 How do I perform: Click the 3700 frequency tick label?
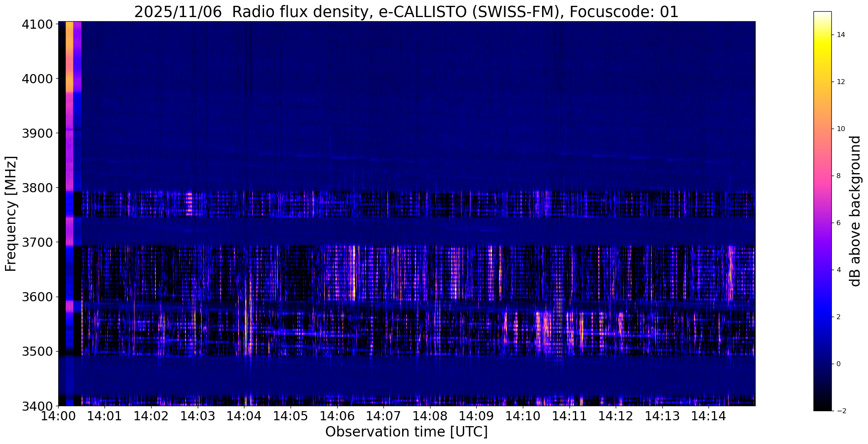[37, 242]
